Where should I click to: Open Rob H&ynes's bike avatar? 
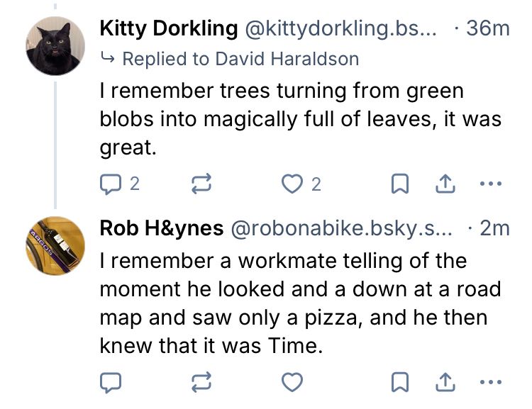(x=55, y=245)
